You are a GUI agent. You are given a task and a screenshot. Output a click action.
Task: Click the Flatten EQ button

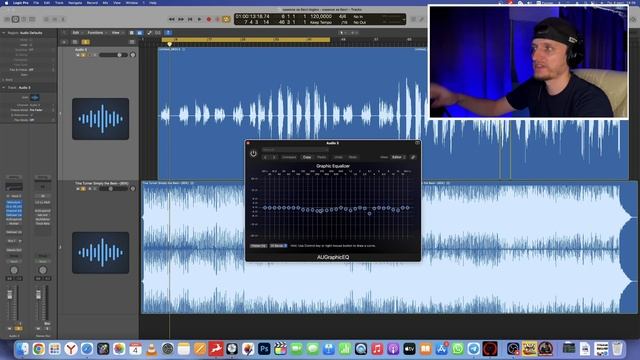(258, 246)
